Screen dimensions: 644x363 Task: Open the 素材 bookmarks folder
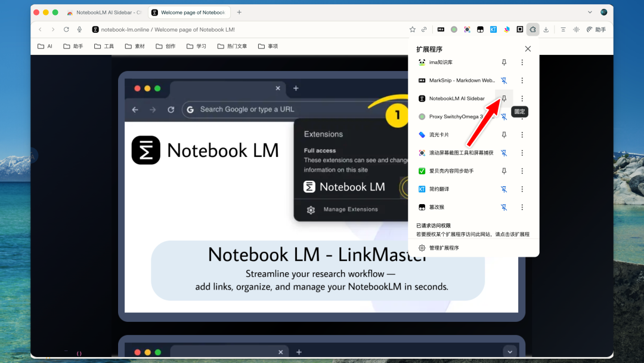point(135,46)
